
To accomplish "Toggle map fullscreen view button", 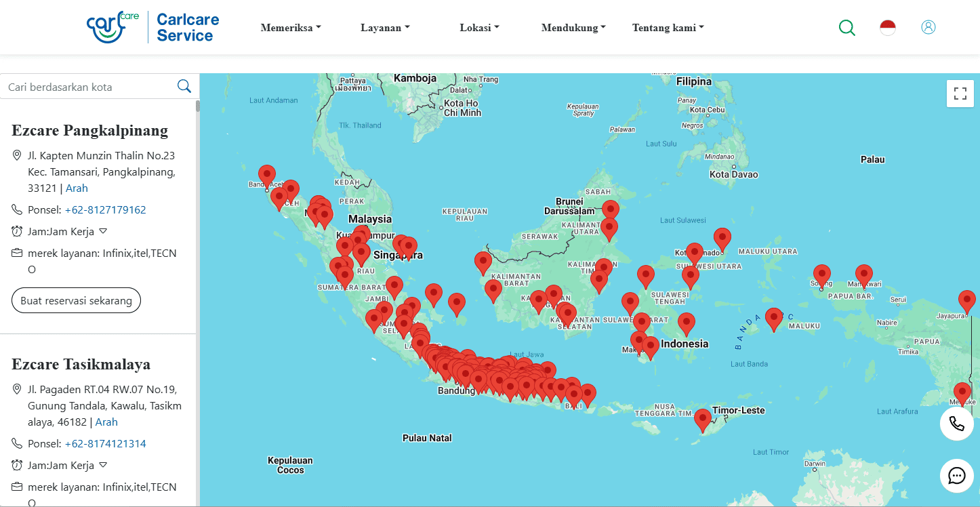I will click(x=960, y=94).
